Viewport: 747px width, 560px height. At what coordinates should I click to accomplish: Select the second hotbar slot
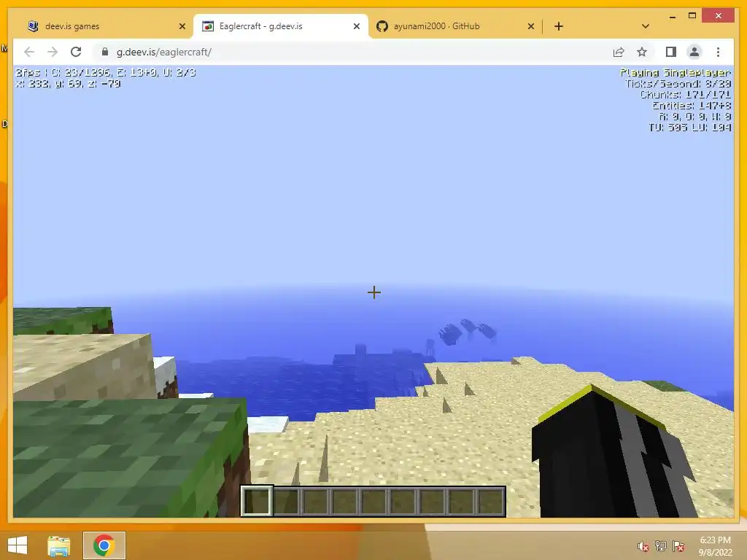point(286,501)
